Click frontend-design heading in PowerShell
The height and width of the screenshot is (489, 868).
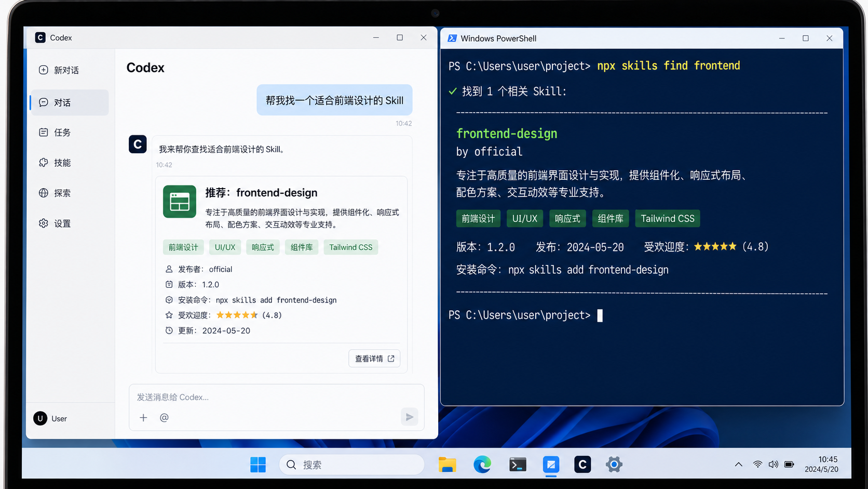pyautogui.click(x=507, y=134)
